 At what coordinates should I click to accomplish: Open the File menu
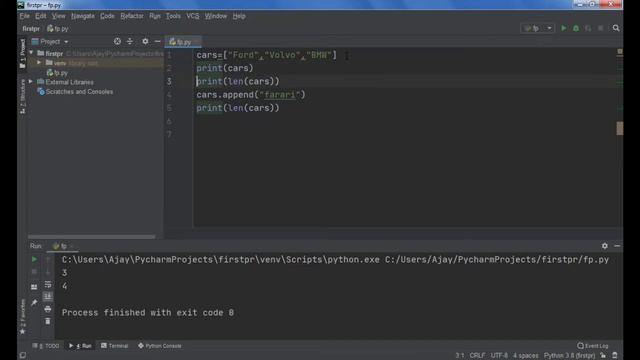pos(24,16)
